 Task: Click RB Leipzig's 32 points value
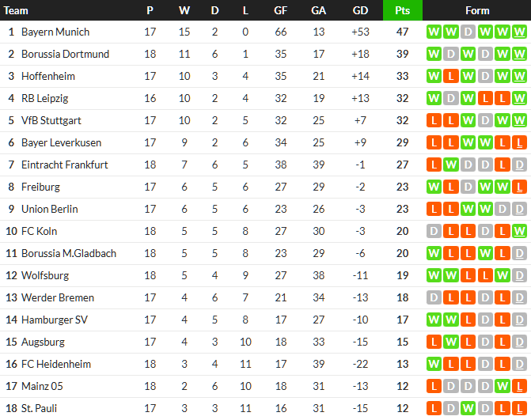point(402,99)
